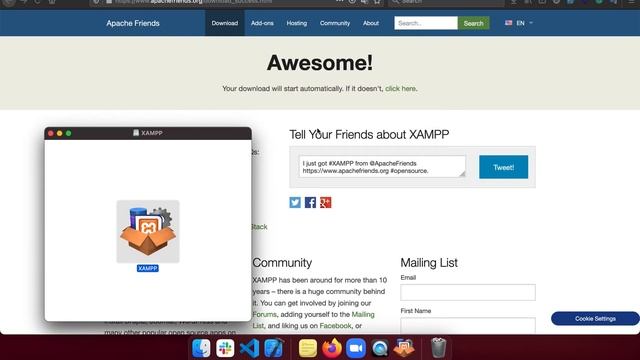Focus the Email input field
The image size is (640, 360).
tap(468, 292)
